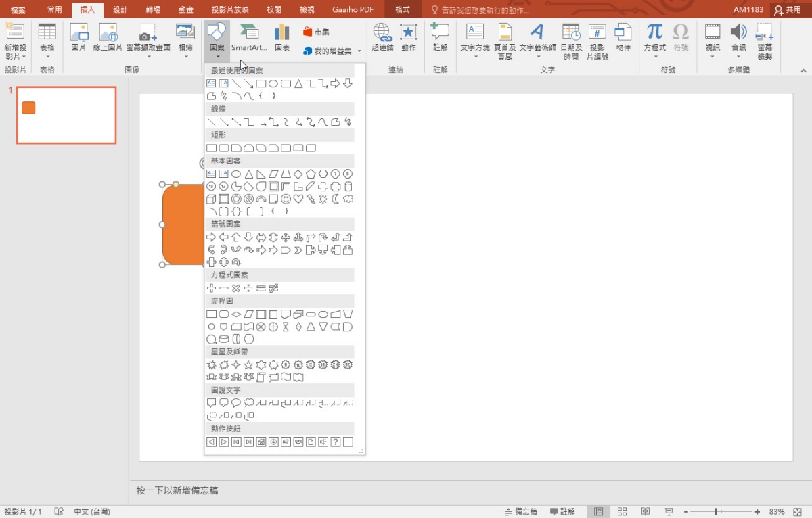
Task: Toggle the 註解 comments pane in status bar
Action: pyautogui.click(x=562, y=511)
